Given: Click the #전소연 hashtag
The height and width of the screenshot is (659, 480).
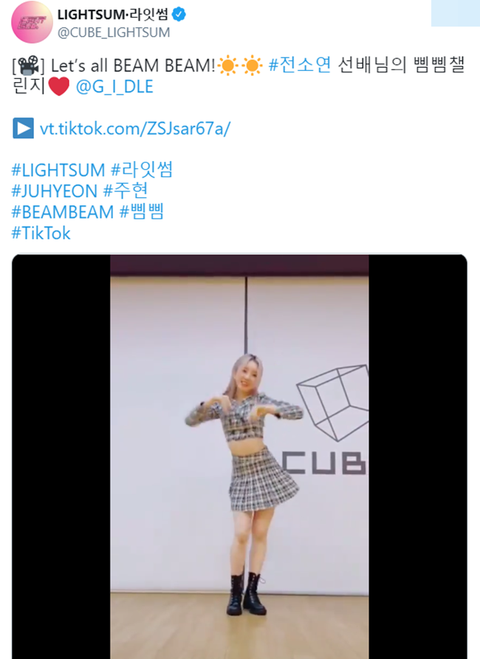Looking at the screenshot, I should click(x=300, y=65).
